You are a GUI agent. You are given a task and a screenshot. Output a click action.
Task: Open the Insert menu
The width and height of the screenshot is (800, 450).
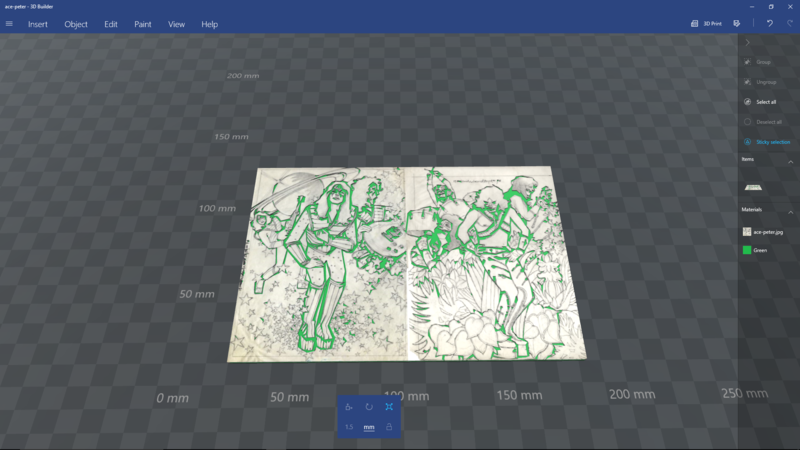point(38,24)
